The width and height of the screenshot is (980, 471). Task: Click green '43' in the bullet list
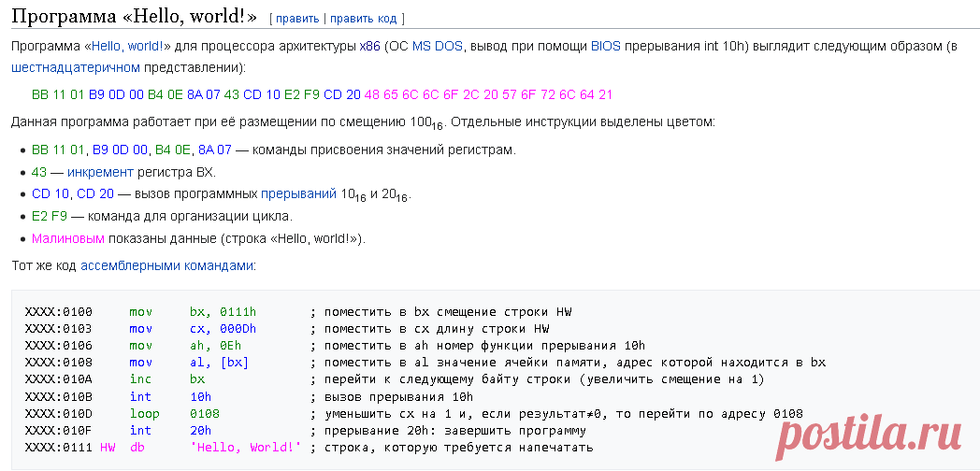tap(39, 172)
